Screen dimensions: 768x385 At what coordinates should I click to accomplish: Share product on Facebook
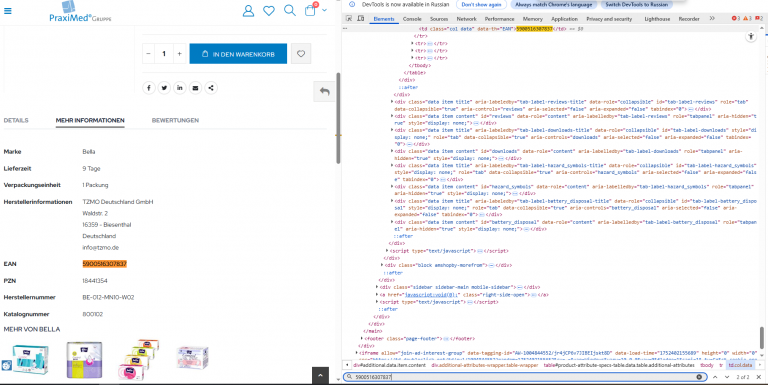coord(148,88)
